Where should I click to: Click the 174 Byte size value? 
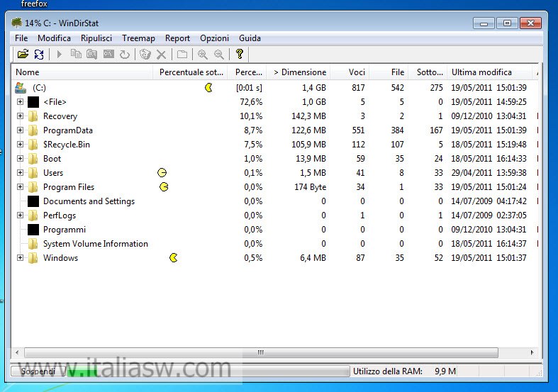311,186
